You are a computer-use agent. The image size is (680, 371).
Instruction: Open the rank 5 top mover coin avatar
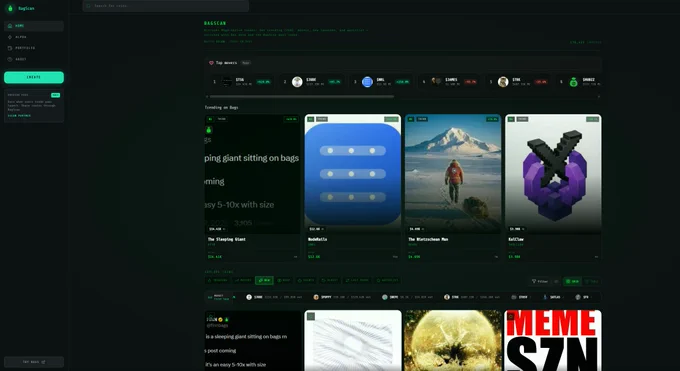click(x=503, y=82)
